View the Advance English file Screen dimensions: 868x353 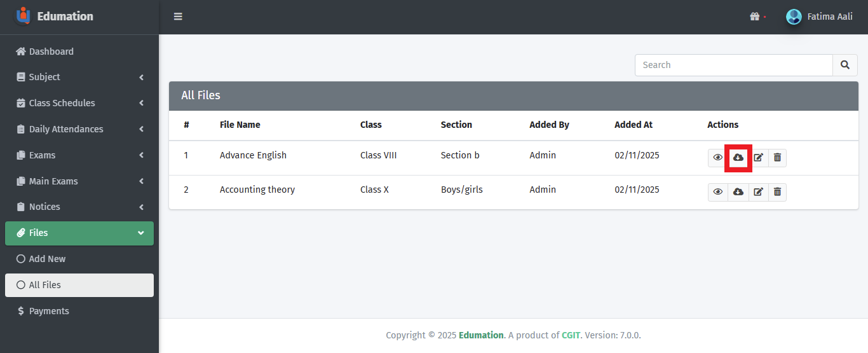[x=717, y=158]
